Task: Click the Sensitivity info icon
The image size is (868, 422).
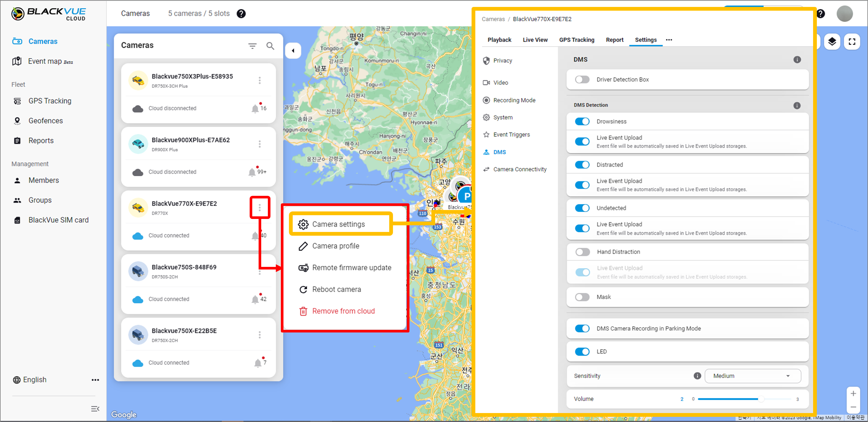Action: (x=697, y=376)
